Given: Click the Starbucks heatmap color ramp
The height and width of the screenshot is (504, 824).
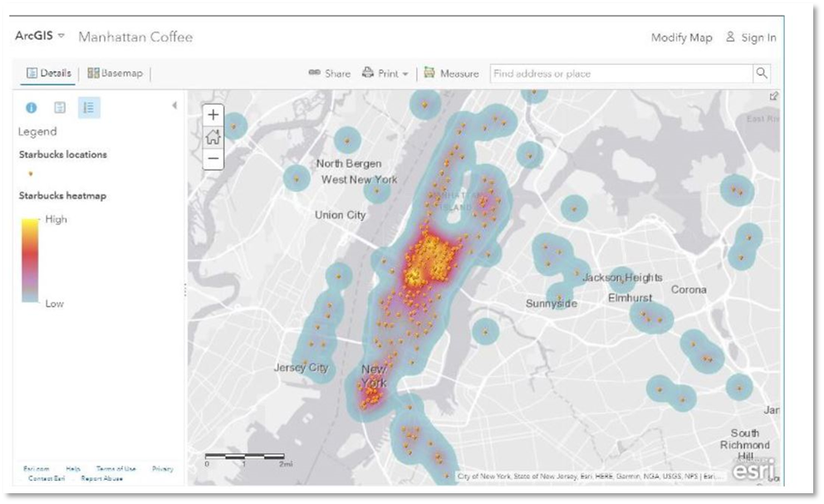Looking at the screenshot, I should coord(31,262).
